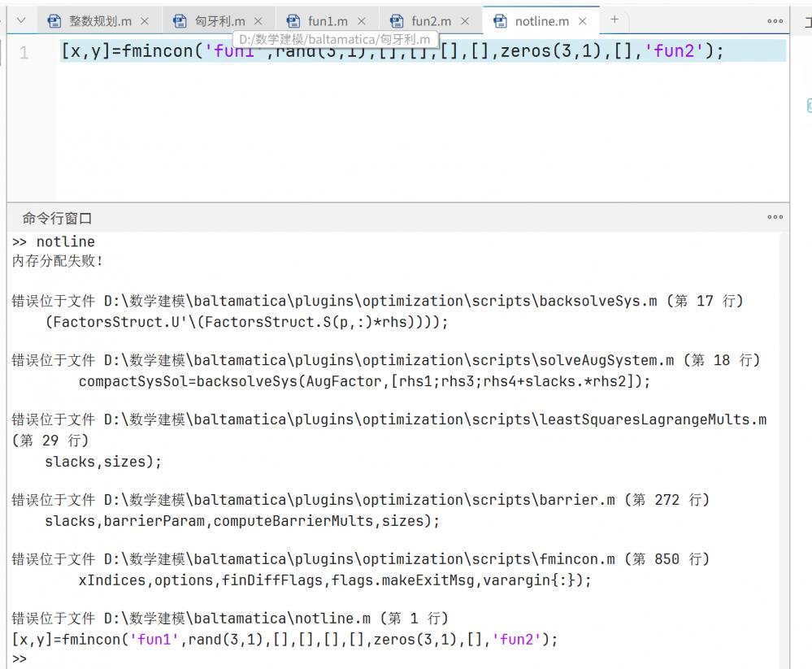Switch to the 整数规划.m tab
The width and height of the screenshot is (812, 669).
point(99,21)
